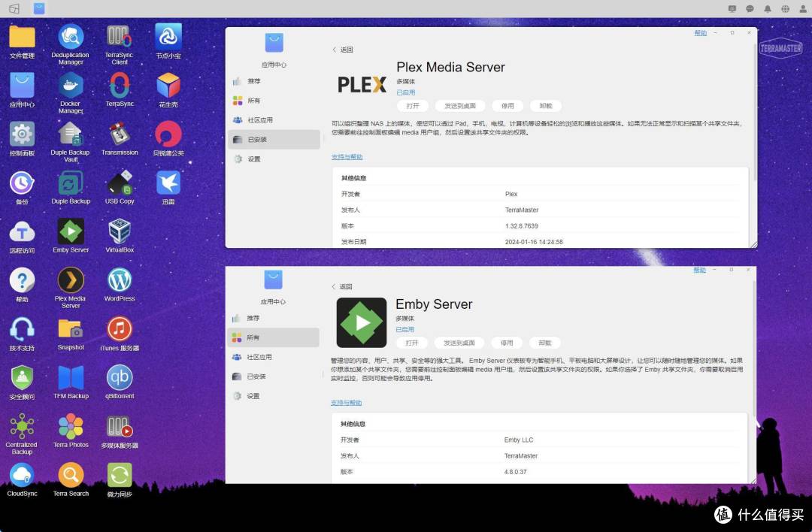Open the 帮助 help desktop icon
The image size is (812, 532).
click(x=22, y=280)
